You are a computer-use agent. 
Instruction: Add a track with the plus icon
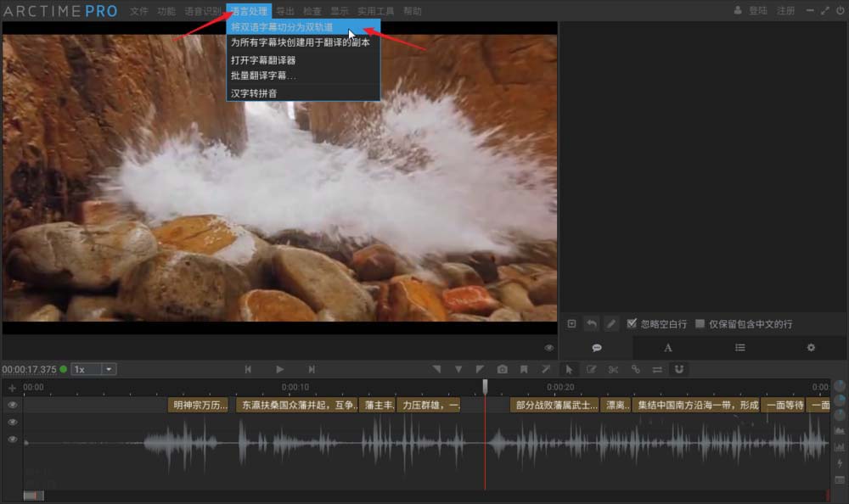[x=12, y=388]
